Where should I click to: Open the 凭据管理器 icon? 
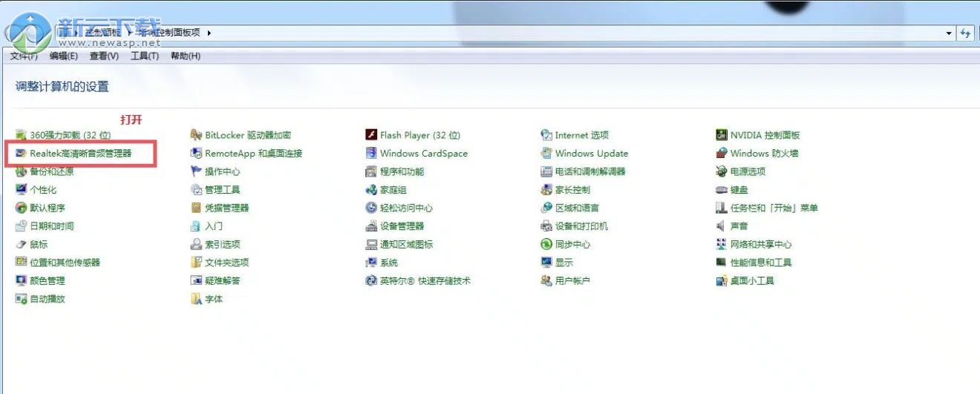(x=197, y=208)
